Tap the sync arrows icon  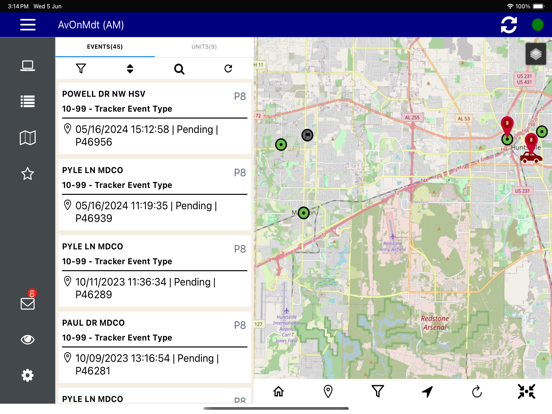click(508, 25)
